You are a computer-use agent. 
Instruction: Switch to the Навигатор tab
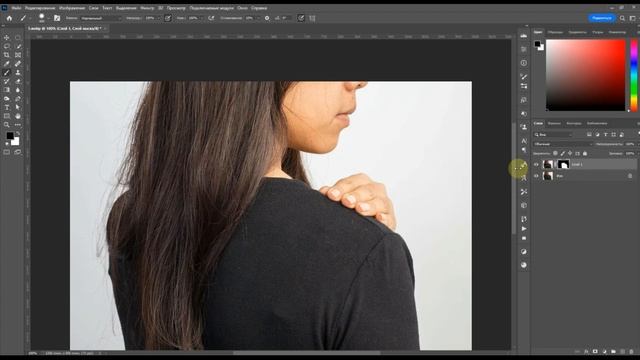coord(617,32)
